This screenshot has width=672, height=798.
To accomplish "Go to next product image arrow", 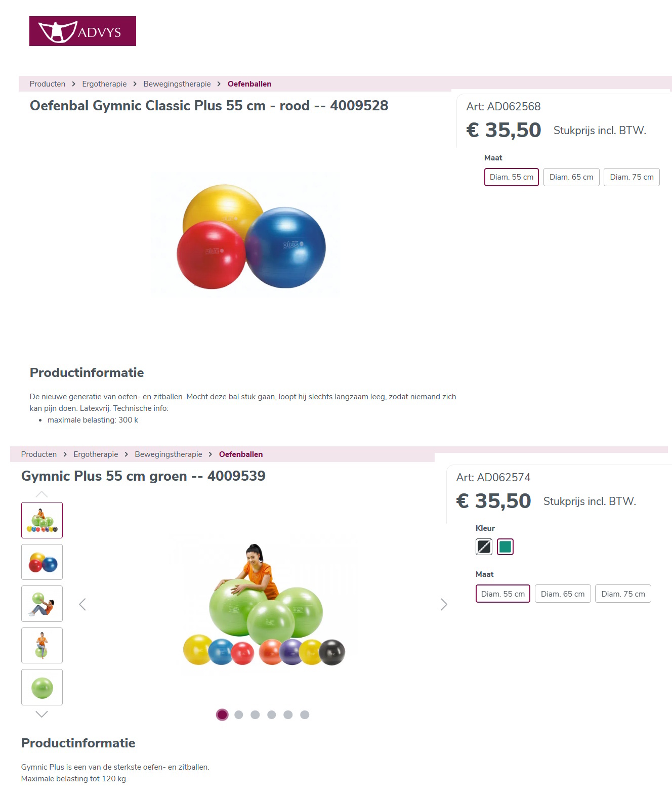I will point(444,604).
